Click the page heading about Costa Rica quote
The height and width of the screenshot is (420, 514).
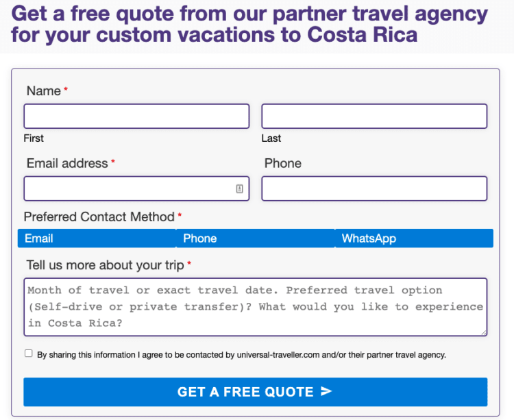(249, 24)
